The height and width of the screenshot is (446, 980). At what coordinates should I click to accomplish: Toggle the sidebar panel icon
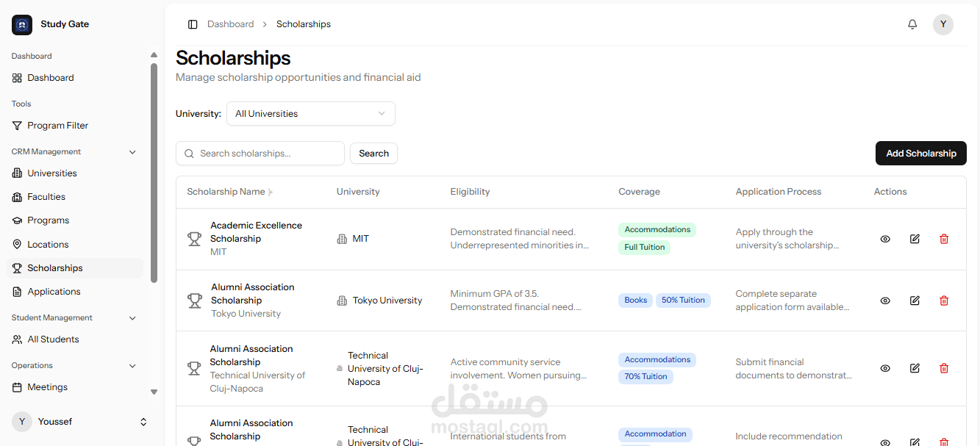pos(193,24)
